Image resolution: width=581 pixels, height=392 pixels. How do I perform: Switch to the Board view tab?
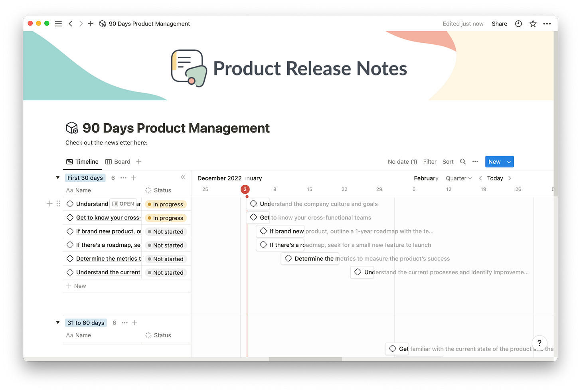click(118, 162)
